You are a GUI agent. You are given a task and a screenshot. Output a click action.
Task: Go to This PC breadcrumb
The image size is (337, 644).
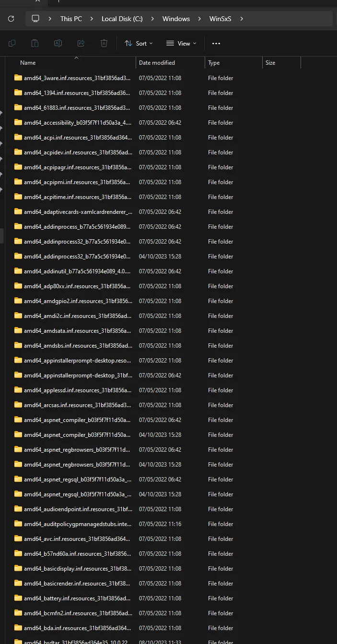71,19
